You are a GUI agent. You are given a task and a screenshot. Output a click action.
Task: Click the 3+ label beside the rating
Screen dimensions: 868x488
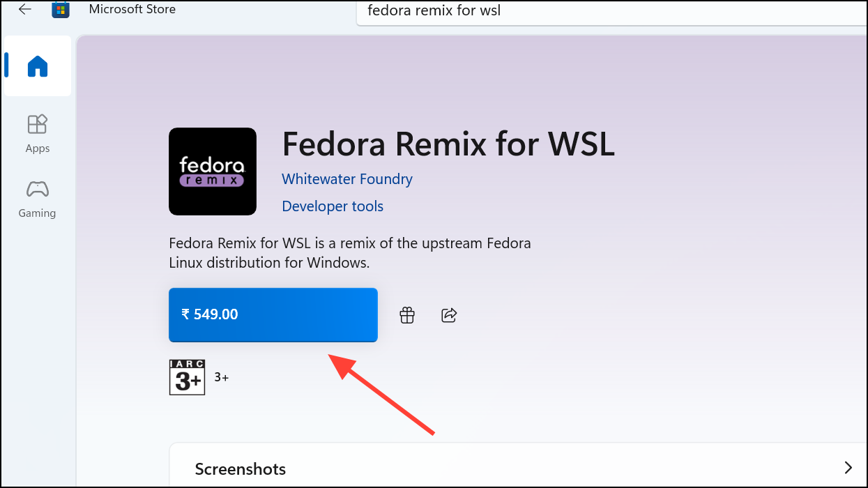pos(222,376)
